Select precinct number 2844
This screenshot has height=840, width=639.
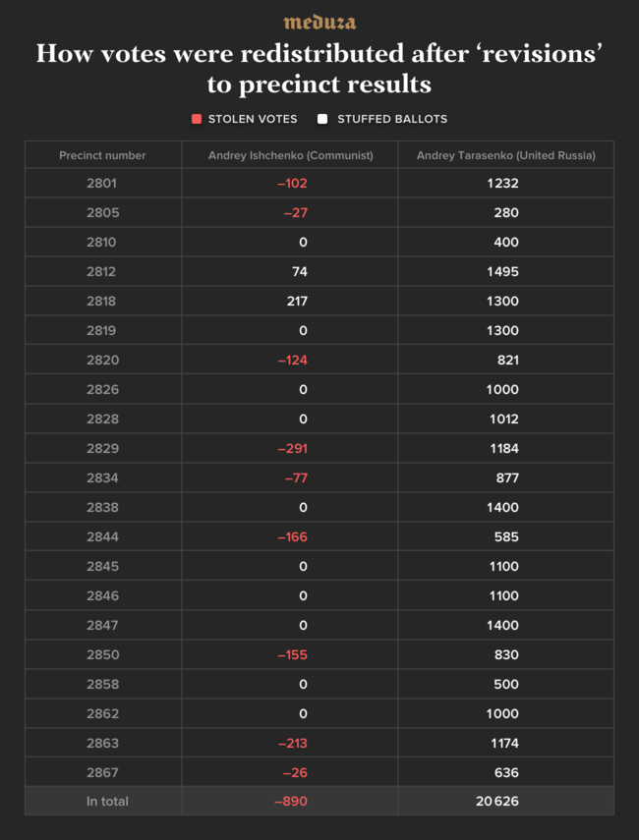102,536
